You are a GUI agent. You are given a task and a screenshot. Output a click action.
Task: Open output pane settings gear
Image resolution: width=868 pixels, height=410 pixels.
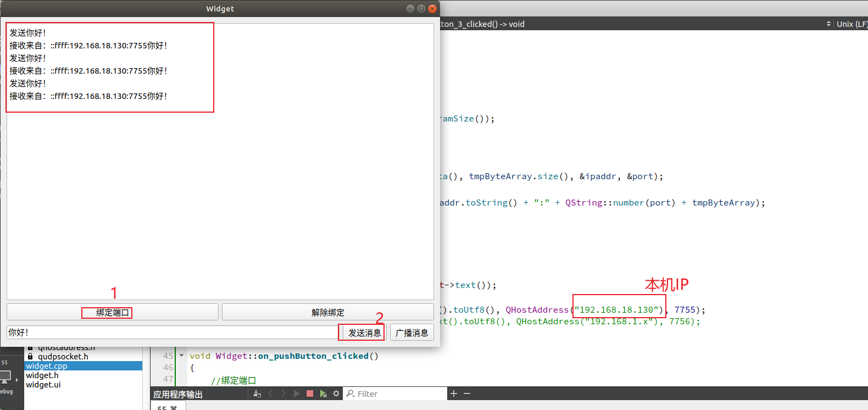336,394
